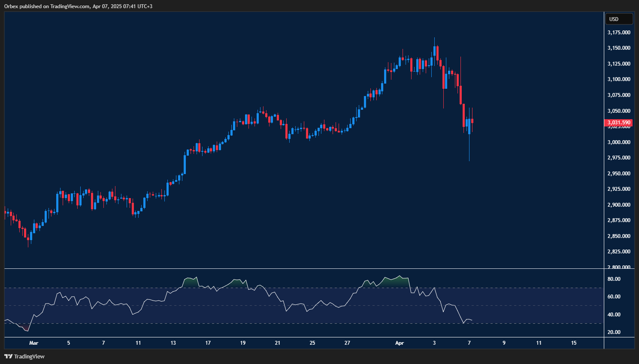Image resolution: width=639 pixels, height=364 pixels.
Task: Select the 2,975.000 price level label
Action: coord(618,157)
